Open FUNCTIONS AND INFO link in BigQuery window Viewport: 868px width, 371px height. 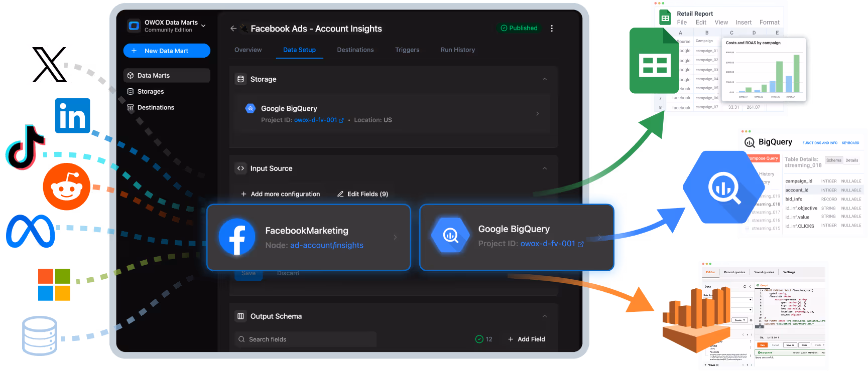point(820,143)
